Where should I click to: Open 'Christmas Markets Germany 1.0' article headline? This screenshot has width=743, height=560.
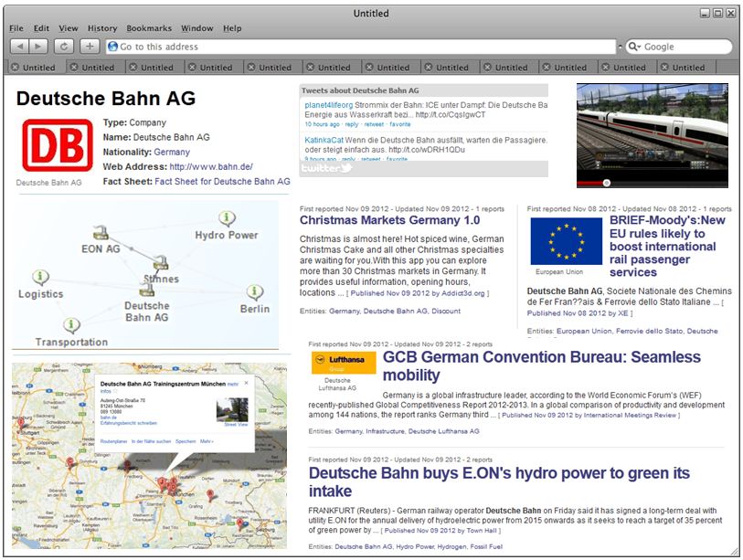click(390, 220)
